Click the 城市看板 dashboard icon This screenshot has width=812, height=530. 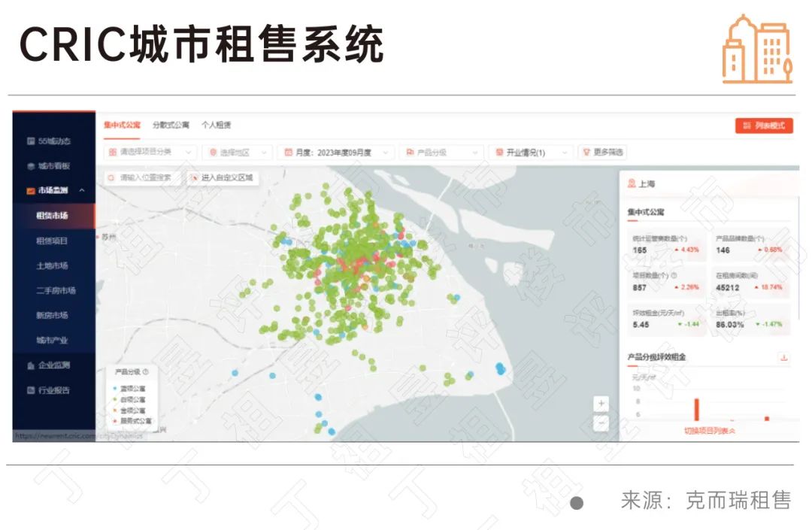tap(31, 166)
